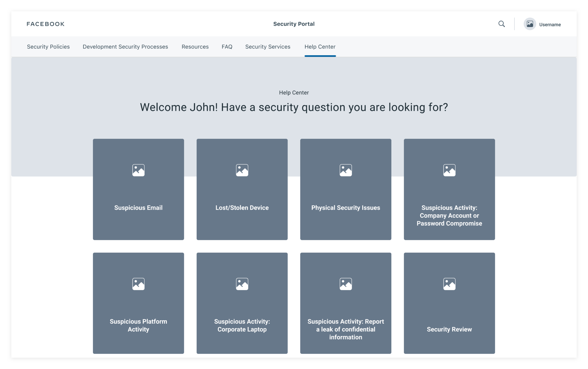This screenshot has height=369, width=588.
Task: Click the user avatar image icon
Action: click(530, 24)
